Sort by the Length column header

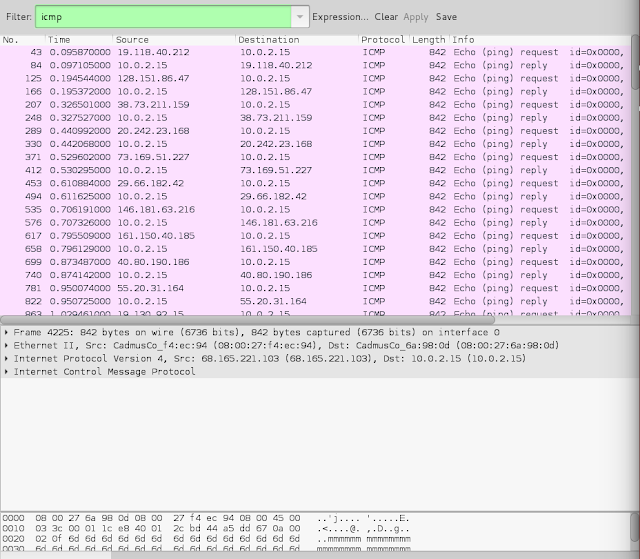pyautogui.click(x=429, y=40)
